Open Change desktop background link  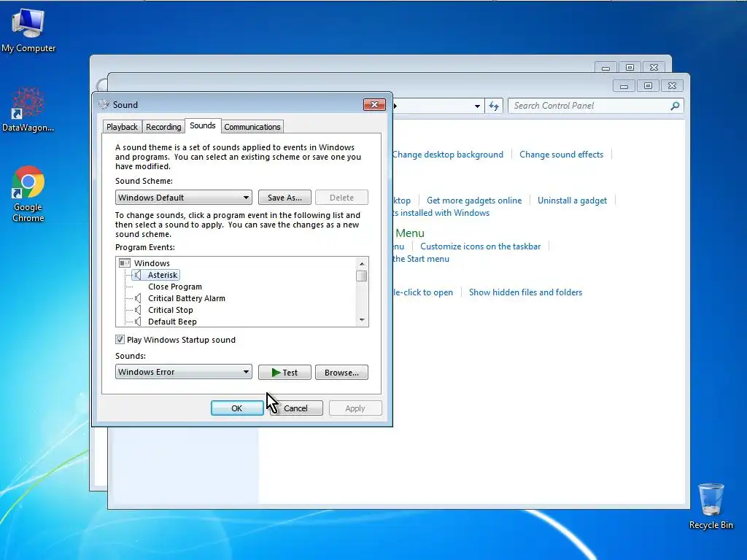click(448, 155)
